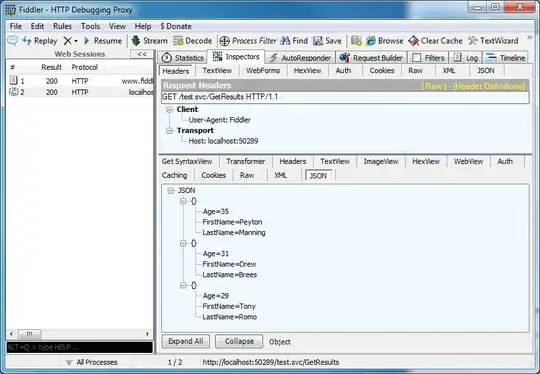The height and width of the screenshot is (374, 540).
Task: Click the Resume toolbar button
Action: (103, 41)
